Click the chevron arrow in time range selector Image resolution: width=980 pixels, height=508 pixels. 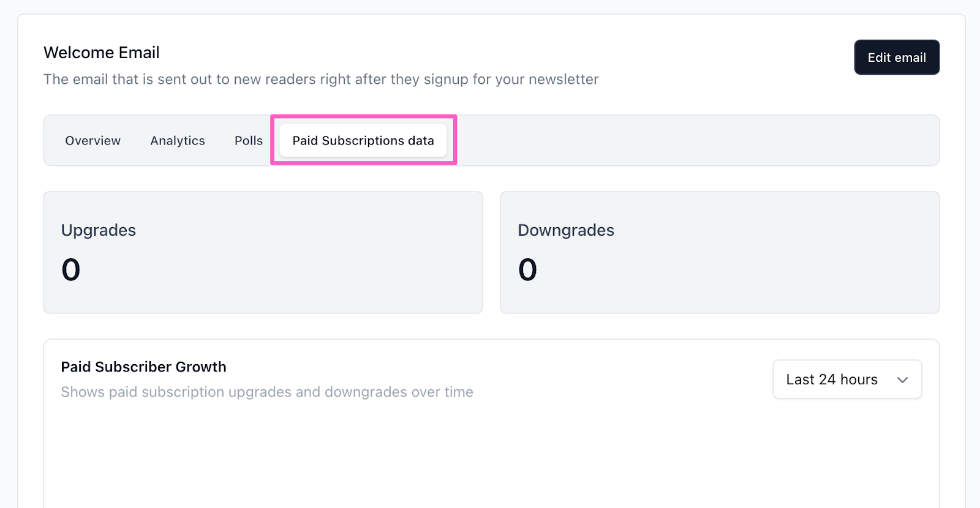902,380
